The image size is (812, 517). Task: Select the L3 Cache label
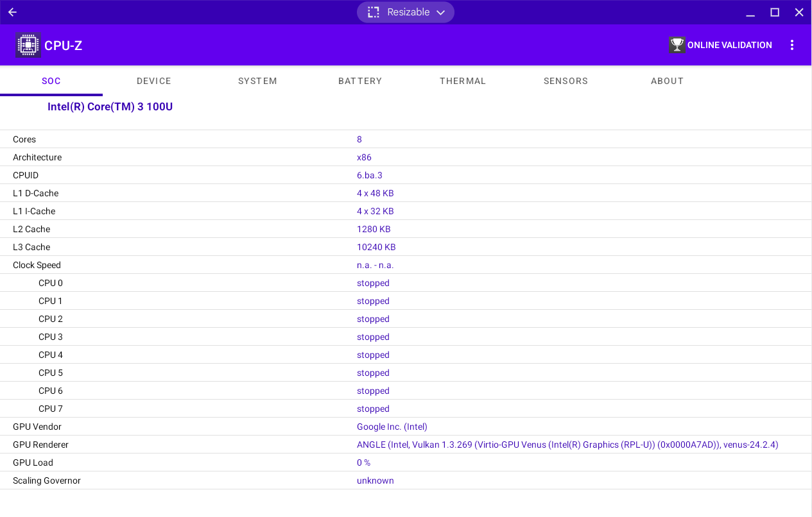pyautogui.click(x=31, y=247)
